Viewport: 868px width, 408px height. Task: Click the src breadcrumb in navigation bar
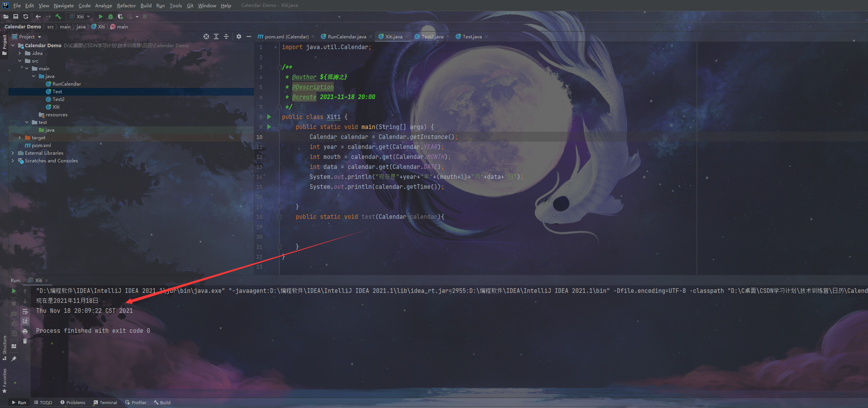tap(50, 26)
